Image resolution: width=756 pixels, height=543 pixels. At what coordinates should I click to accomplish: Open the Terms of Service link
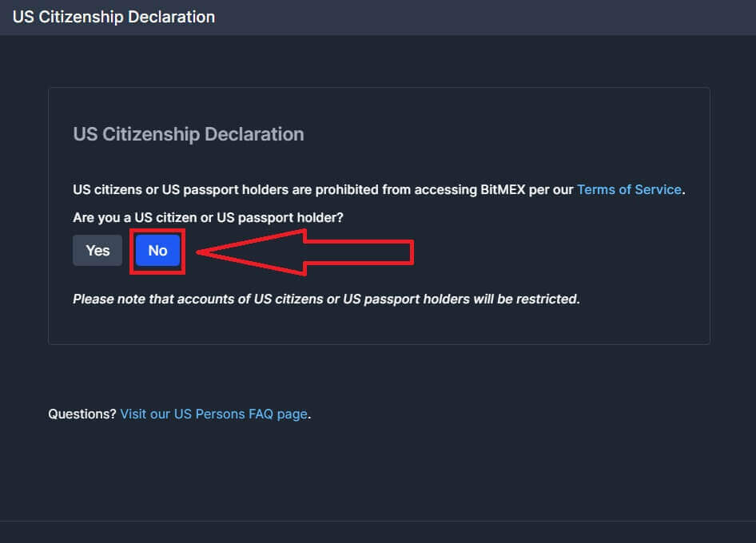click(x=629, y=190)
